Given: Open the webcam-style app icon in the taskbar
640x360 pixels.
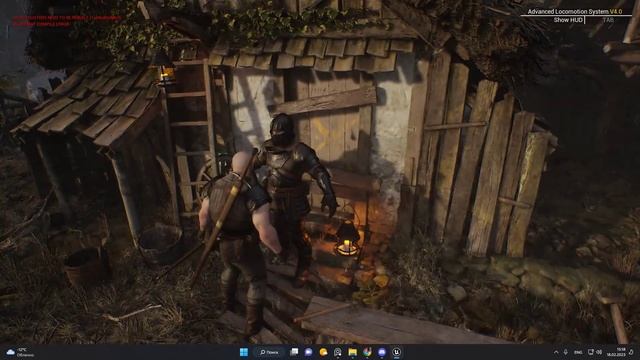Looking at the screenshot, I should pyautogui.click(x=338, y=352).
